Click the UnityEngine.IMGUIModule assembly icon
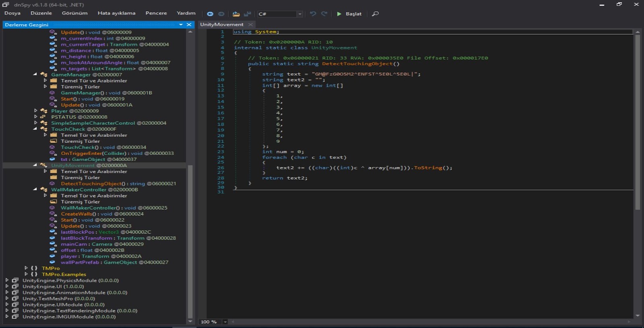Viewport: 644px width, 328px height. [15, 316]
